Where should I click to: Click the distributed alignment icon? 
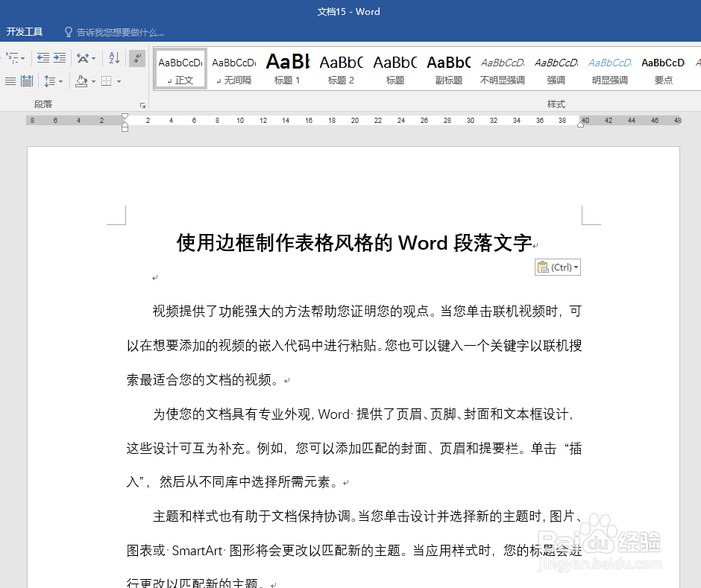point(27,81)
